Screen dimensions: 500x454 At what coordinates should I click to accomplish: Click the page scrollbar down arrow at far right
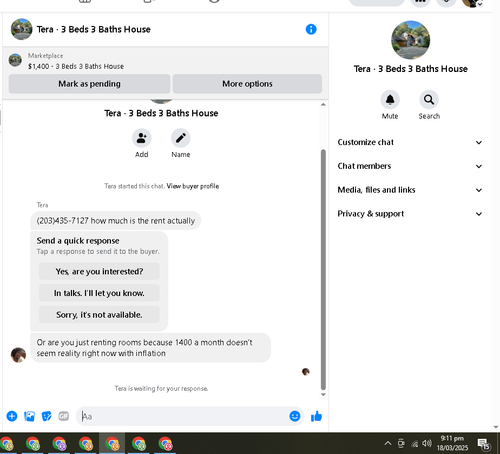[496, 427]
